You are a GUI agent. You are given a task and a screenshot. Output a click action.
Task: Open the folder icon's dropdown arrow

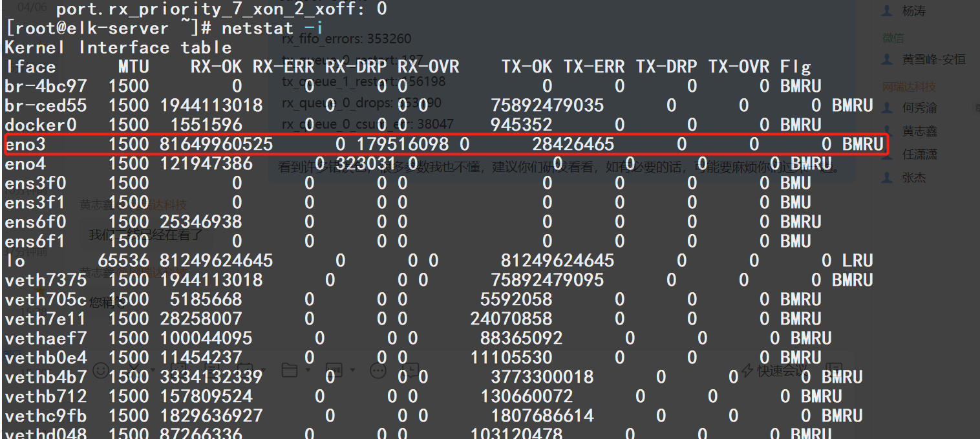tap(308, 370)
